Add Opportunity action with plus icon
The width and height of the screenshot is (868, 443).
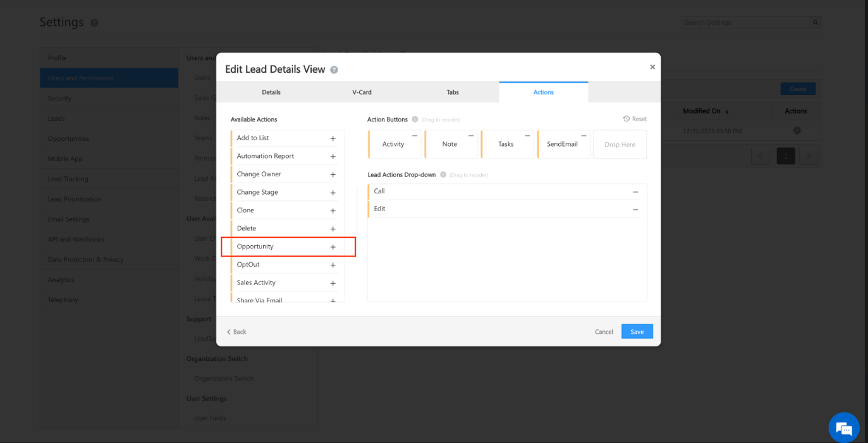tap(333, 247)
